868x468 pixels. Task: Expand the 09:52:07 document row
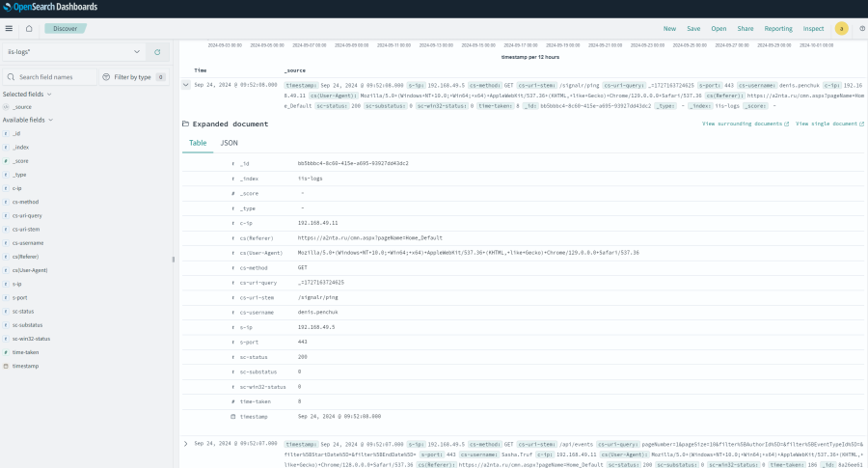pyautogui.click(x=185, y=444)
